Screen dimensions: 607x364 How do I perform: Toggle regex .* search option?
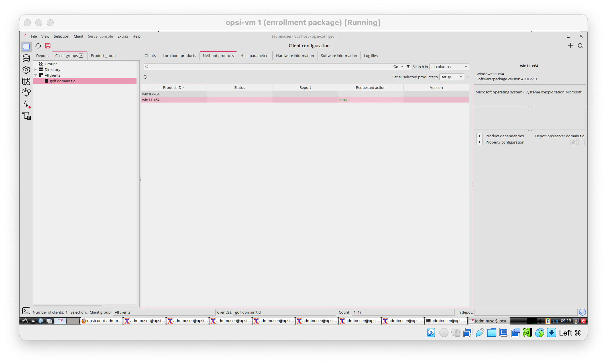pyautogui.click(x=401, y=67)
